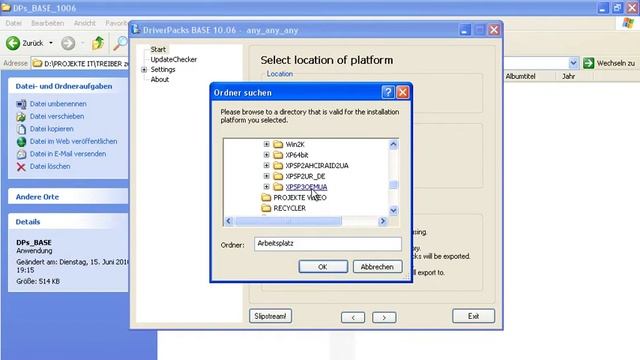Click the horizontal scroll left arrow
Image resolution: width=640 pixels, height=360 pixels.
pyautogui.click(x=228, y=221)
